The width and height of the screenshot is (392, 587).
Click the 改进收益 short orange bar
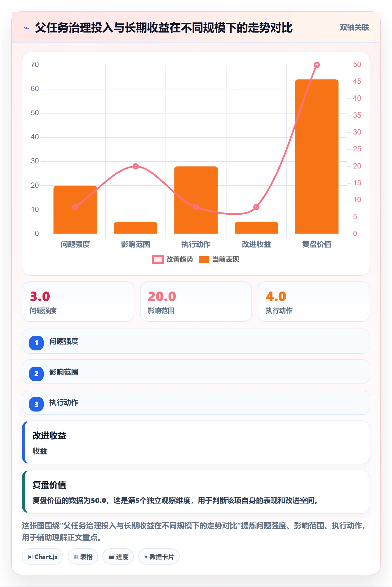[256, 228]
